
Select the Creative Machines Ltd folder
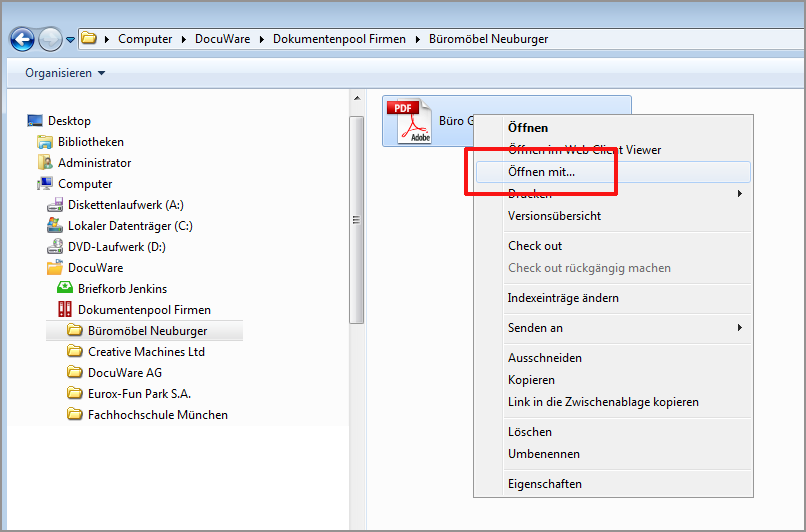pyautogui.click(x=146, y=352)
